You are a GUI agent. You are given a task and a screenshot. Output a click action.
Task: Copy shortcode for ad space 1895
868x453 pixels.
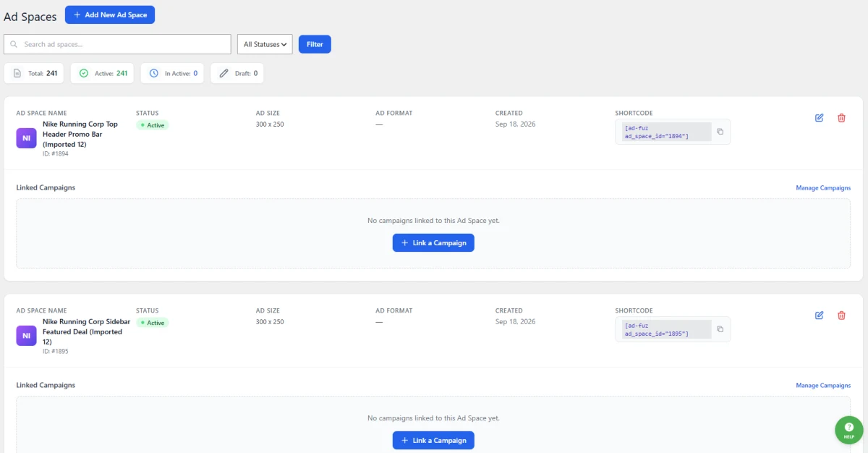(x=720, y=329)
